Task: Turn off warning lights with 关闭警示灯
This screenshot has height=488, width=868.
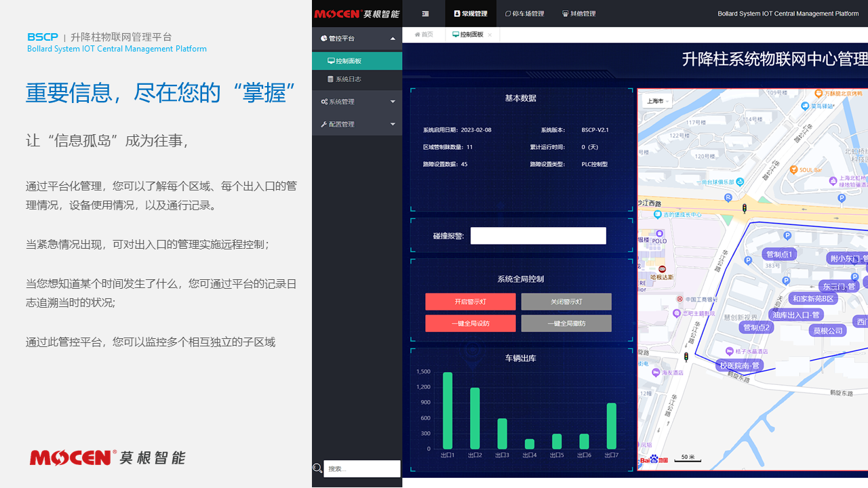Action: point(566,302)
